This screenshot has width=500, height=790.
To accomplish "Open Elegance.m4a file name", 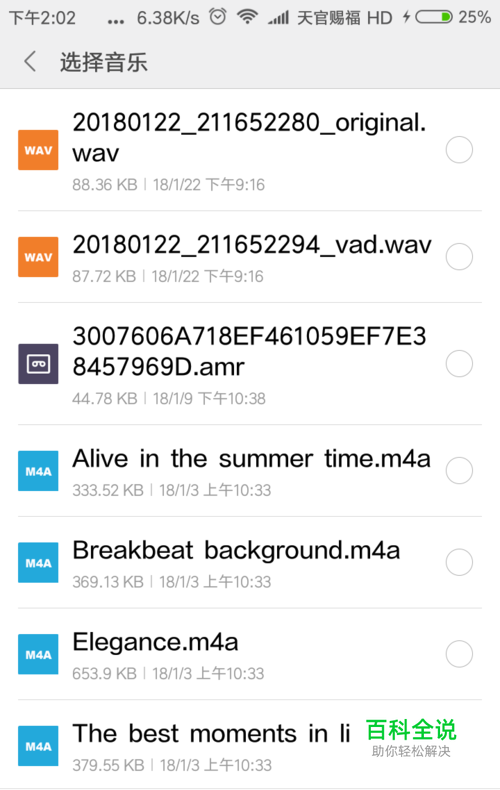I will click(155, 642).
